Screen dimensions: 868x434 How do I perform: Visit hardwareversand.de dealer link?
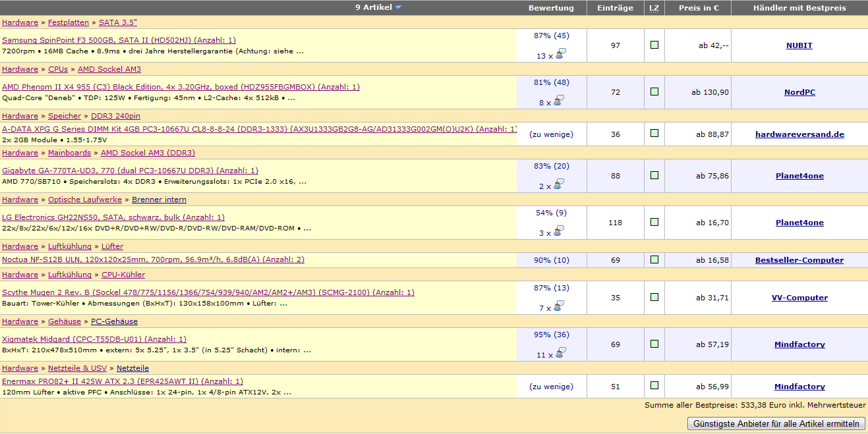click(x=799, y=134)
